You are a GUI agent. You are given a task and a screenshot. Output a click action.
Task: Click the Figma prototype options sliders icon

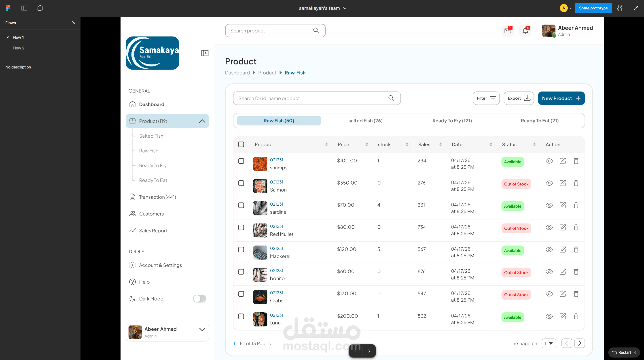[620, 8]
